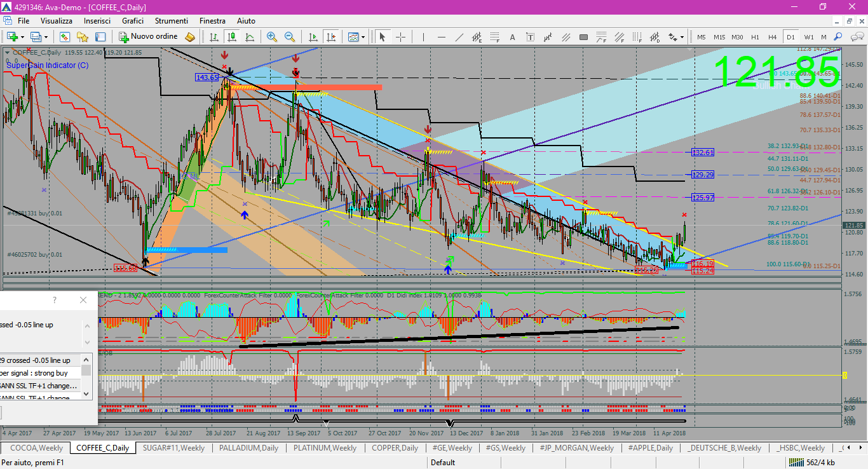This screenshot has height=469, width=868.
Task: Switch to candlestick chart display
Action: pos(232,37)
